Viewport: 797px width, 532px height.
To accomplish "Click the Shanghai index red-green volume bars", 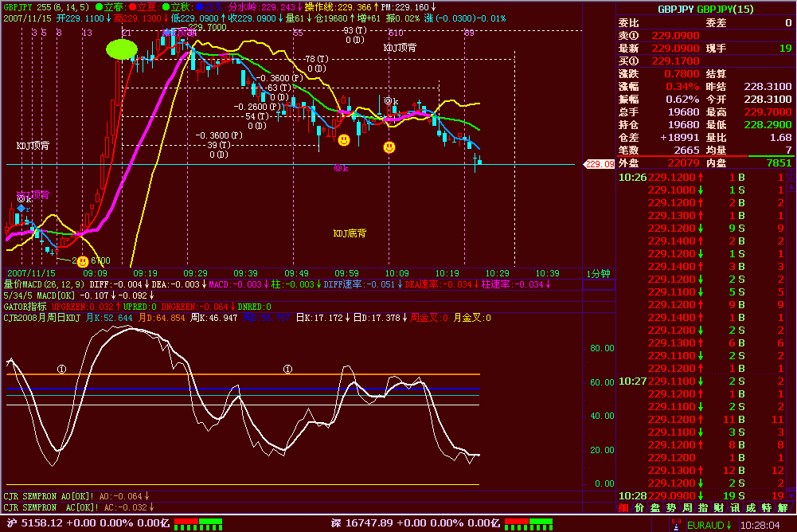I will (x=198, y=524).
